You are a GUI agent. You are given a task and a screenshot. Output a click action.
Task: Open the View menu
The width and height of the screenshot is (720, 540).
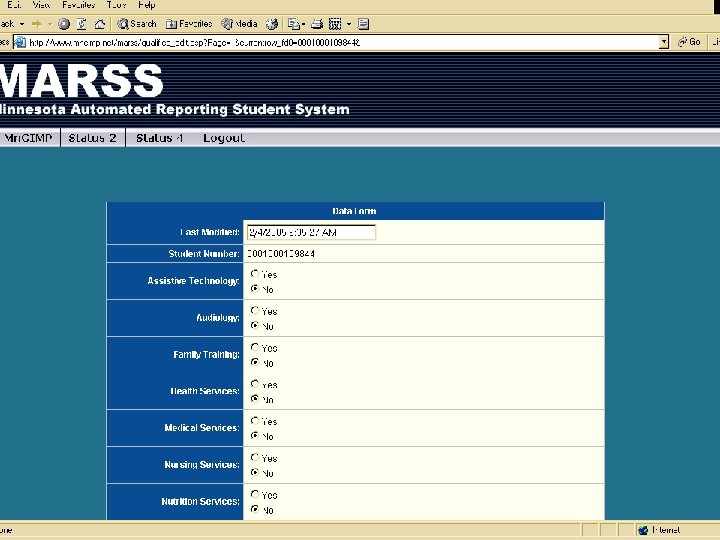pyautogui.click(x=41, y=5)
